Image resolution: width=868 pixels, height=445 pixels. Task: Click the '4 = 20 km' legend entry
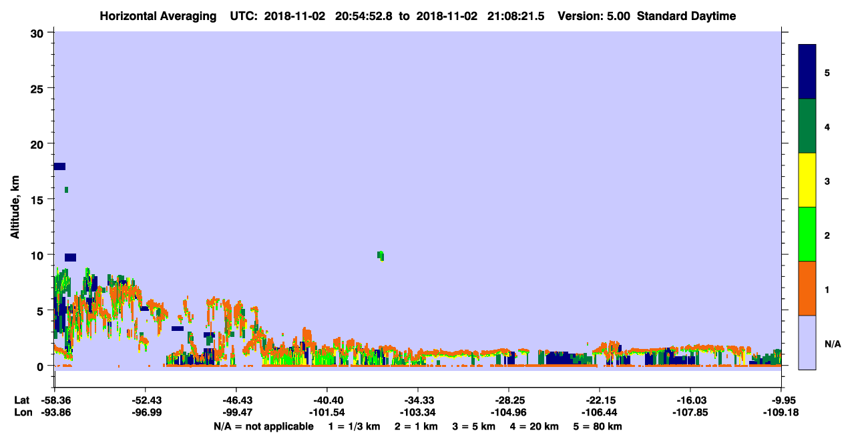click(535, 426)
